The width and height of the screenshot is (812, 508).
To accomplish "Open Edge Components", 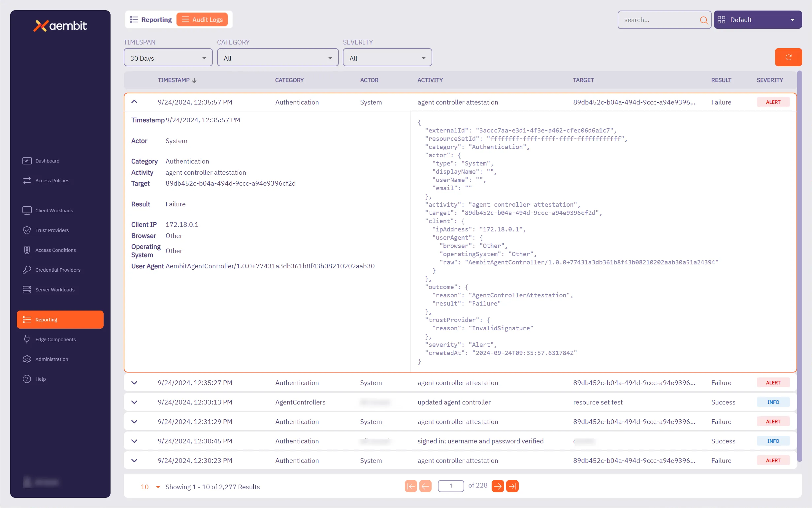I will [x=55, y=339].
